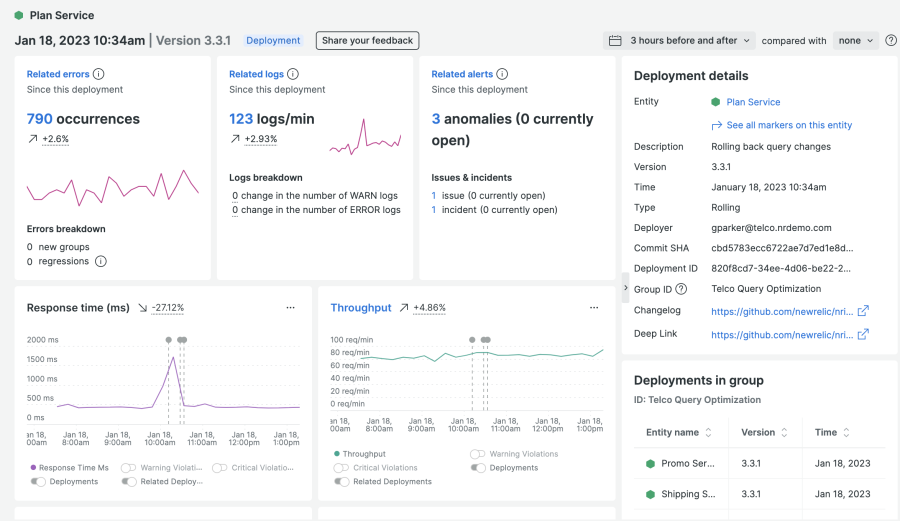Click the sort arrows on Time column
Image resolution: width=900 pixels, height=521 pixels.
846,433
